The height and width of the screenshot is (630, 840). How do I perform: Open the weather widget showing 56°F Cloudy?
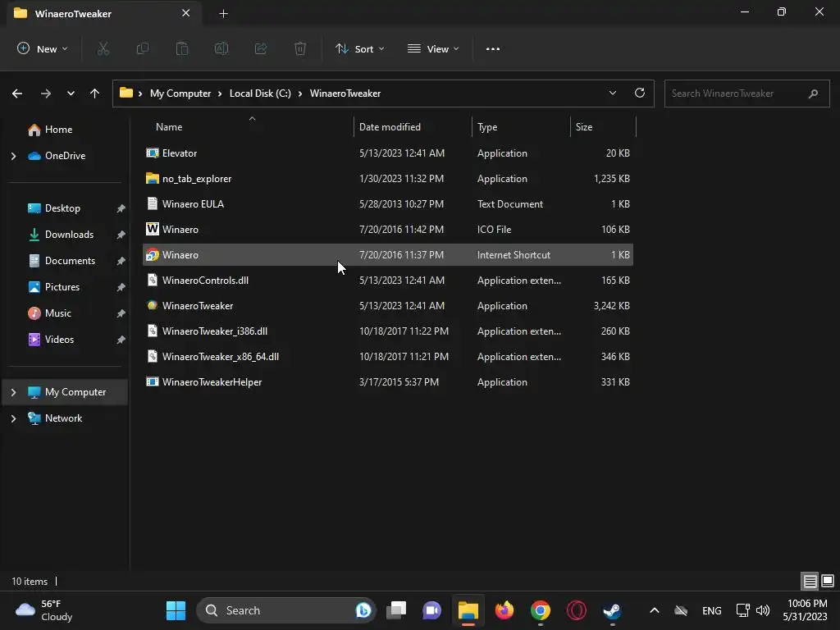44,610
